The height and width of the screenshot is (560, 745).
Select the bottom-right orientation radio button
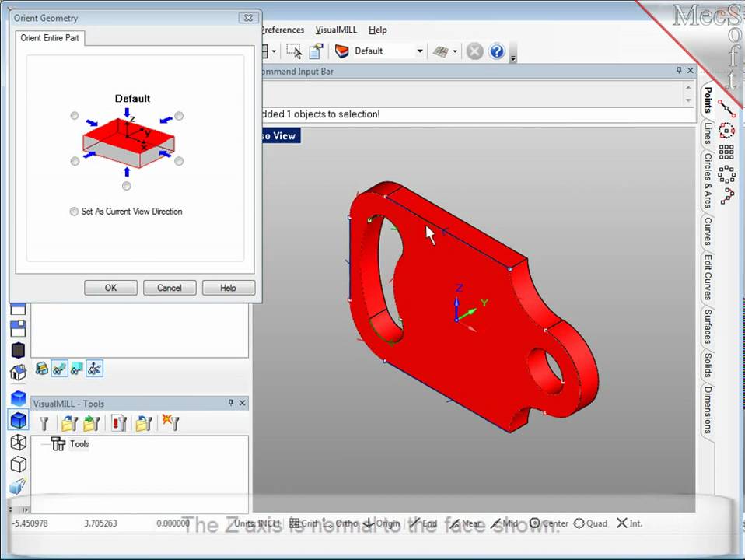click(x=179, y=162)
